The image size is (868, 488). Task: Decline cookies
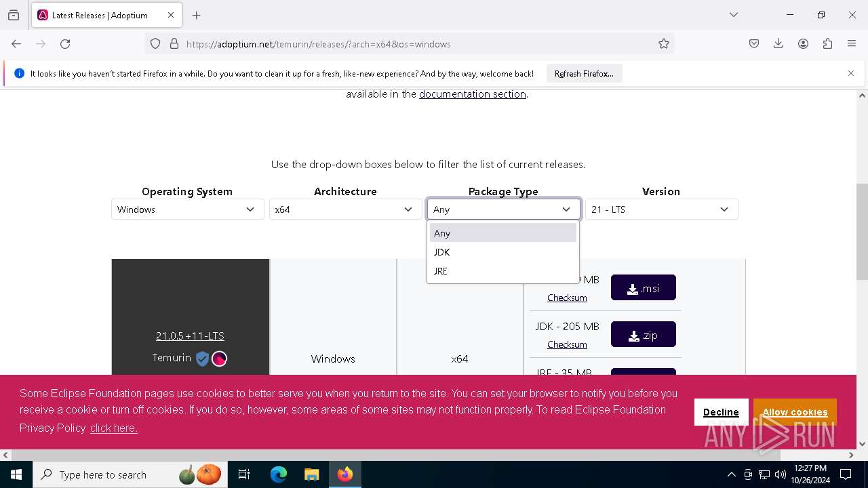coord(721,412)
